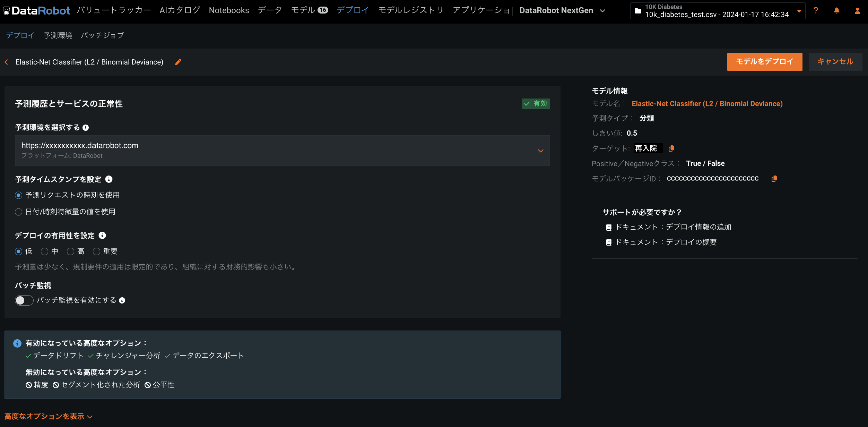Viewport: 868px width, 427px height.
Task: Open the help question mark icon
Action: pos(816,10)
